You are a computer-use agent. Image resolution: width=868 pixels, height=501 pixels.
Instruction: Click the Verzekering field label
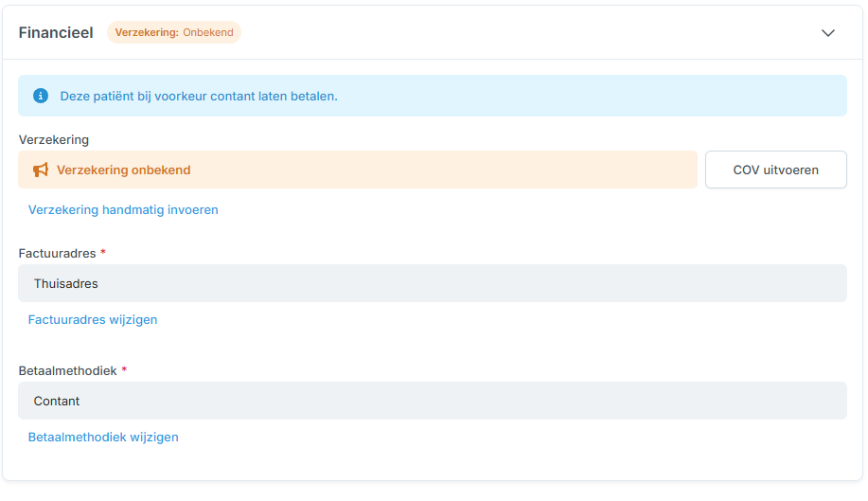(x=54, y=140)
